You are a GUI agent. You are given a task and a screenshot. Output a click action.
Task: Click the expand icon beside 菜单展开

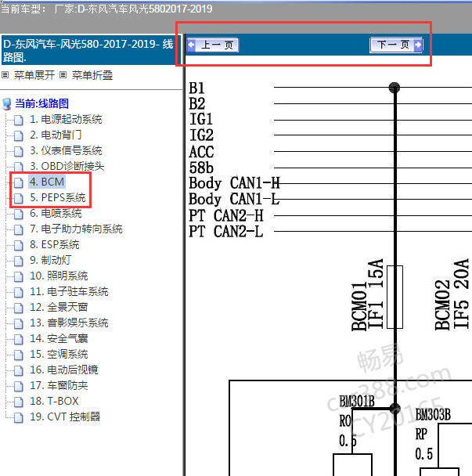[5, 74]
